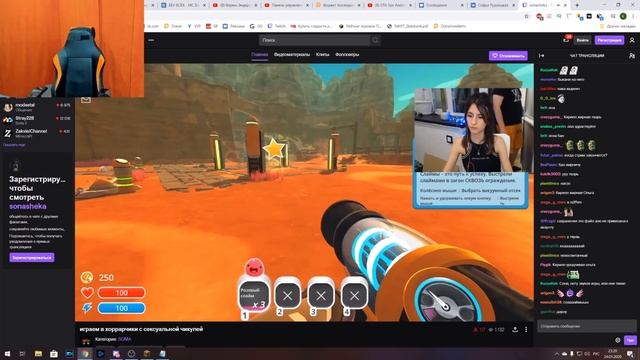Click the sonasheka channel name in sidebar
The height and width of the screenshot is (360, 640).
27,207
